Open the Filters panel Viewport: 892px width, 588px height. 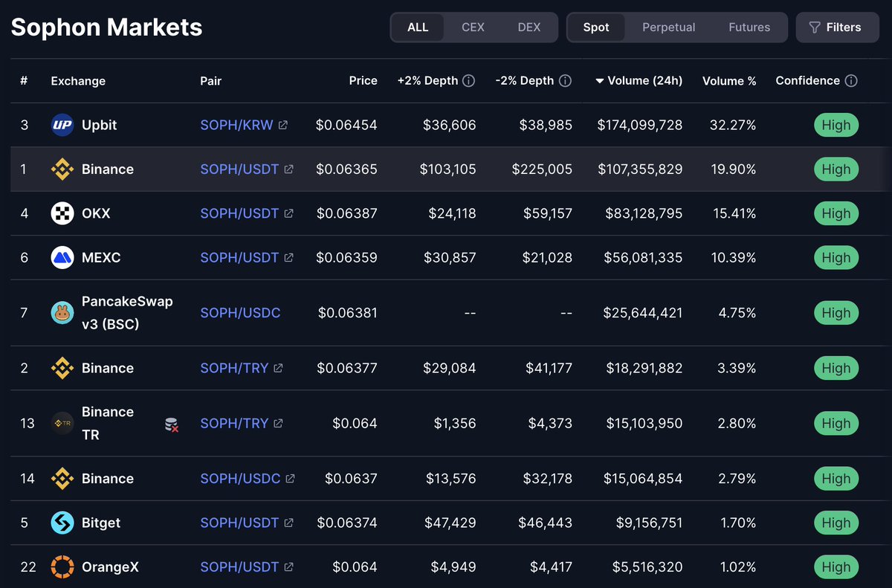[837, 27]
